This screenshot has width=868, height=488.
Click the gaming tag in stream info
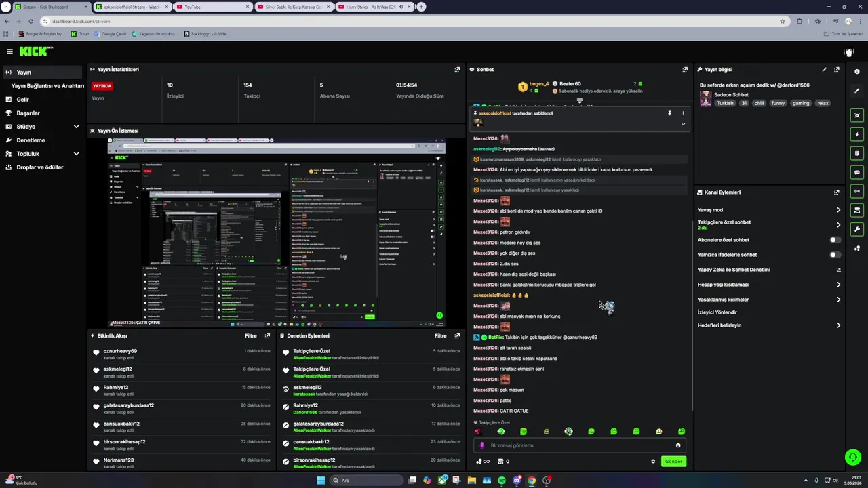tap(801, 103)
